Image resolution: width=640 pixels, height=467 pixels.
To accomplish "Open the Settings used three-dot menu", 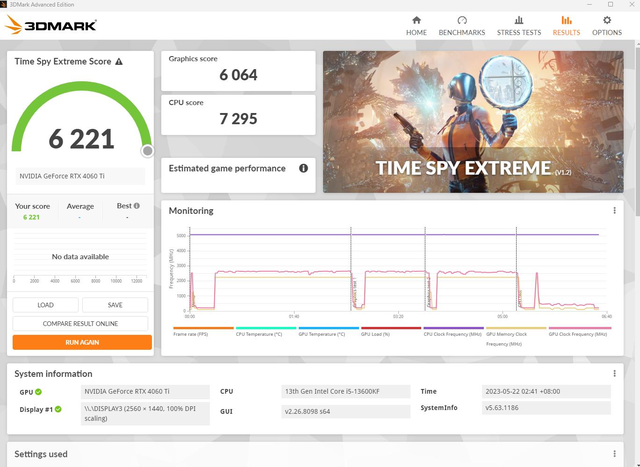I will tap(614, 453).
